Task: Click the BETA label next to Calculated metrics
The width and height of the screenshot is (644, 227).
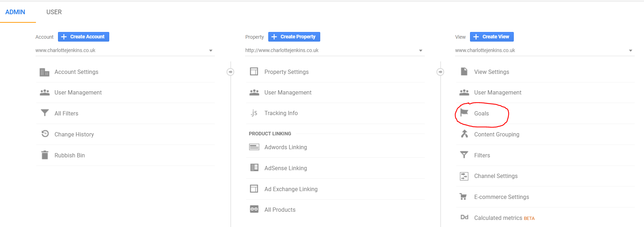Action: (529, 218)
